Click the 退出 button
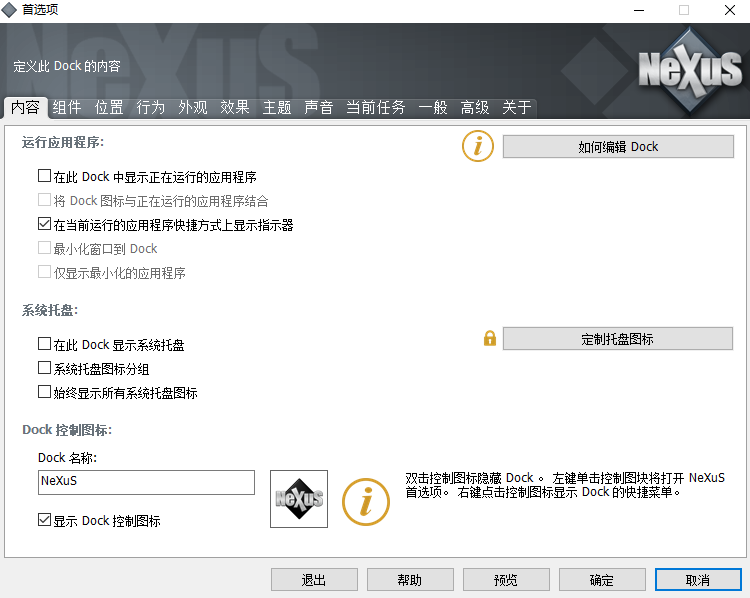The height and width of the screenshot is (598, 750). click(x=314, y=580)
